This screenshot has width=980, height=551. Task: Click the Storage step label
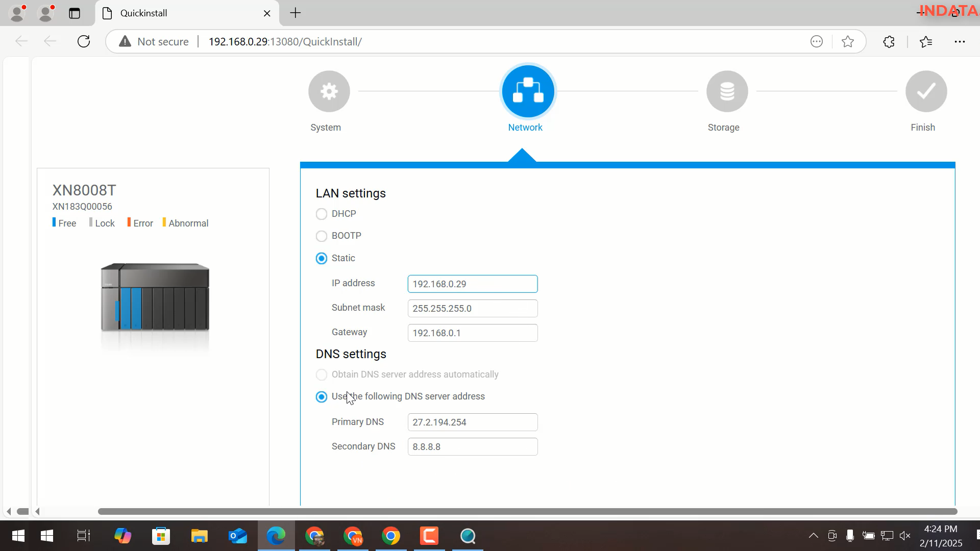pos(724,128)
